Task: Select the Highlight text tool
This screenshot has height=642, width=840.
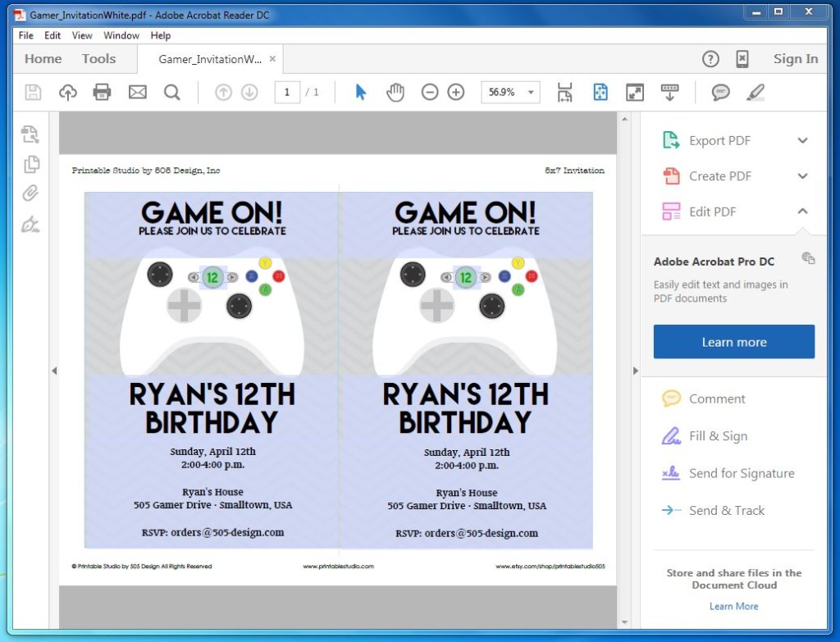Action: pos(756,92)
